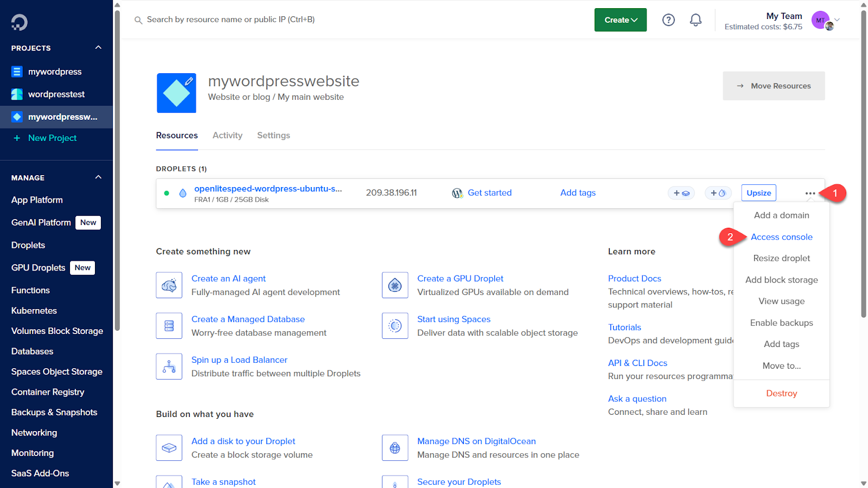Open Droplets in sidebar

(28, 245)
